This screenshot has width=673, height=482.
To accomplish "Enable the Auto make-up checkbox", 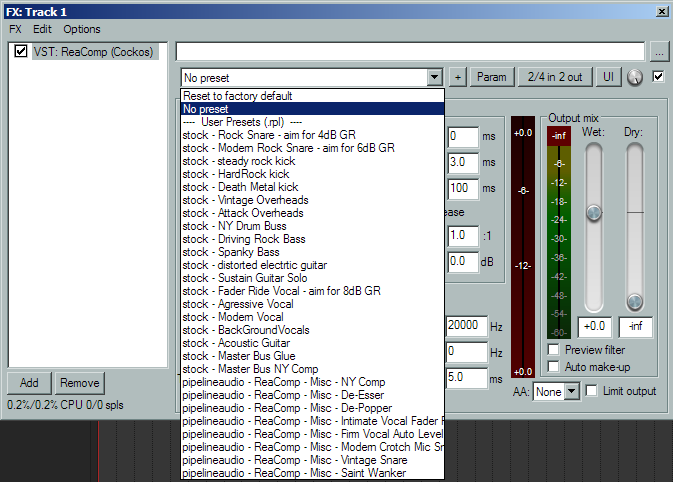I will point(554,367).
